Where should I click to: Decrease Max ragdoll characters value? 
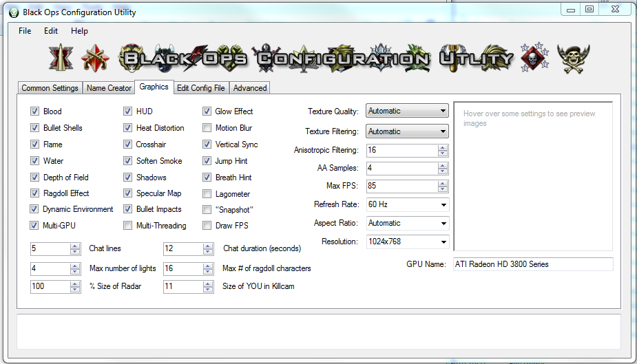point(208,272)
